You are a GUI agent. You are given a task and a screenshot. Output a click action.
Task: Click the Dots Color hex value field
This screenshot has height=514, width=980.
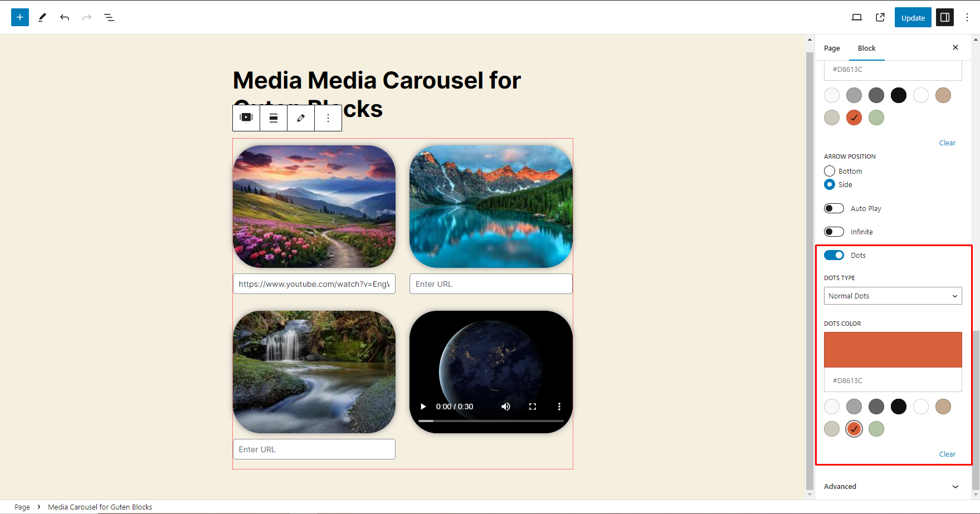point(893,380)
